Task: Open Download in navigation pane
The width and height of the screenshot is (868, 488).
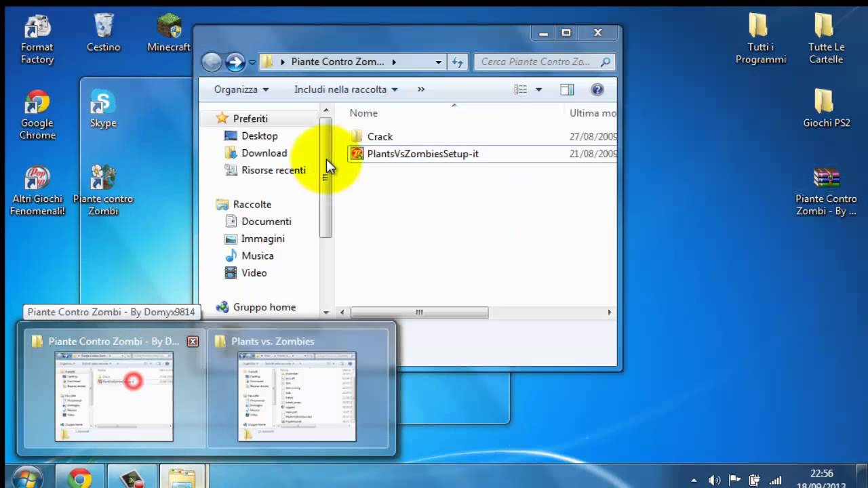Action: 264,153
